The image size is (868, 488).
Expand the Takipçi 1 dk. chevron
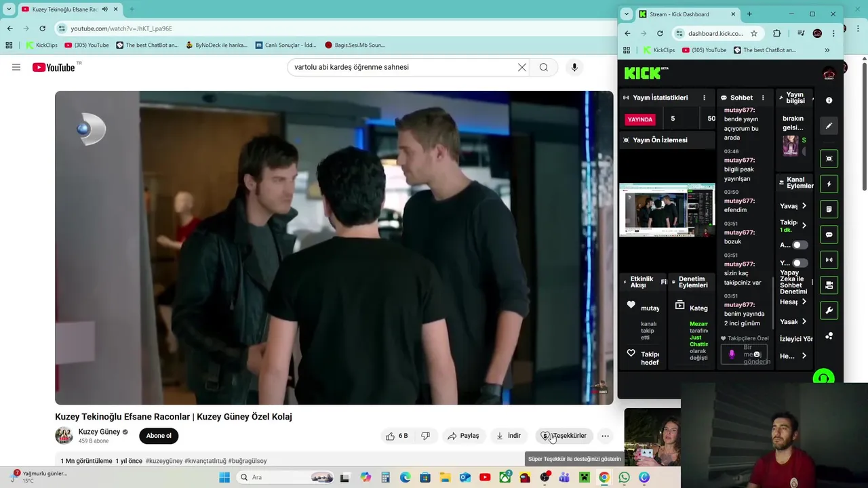pyautogui.click(x=804, y=225)
